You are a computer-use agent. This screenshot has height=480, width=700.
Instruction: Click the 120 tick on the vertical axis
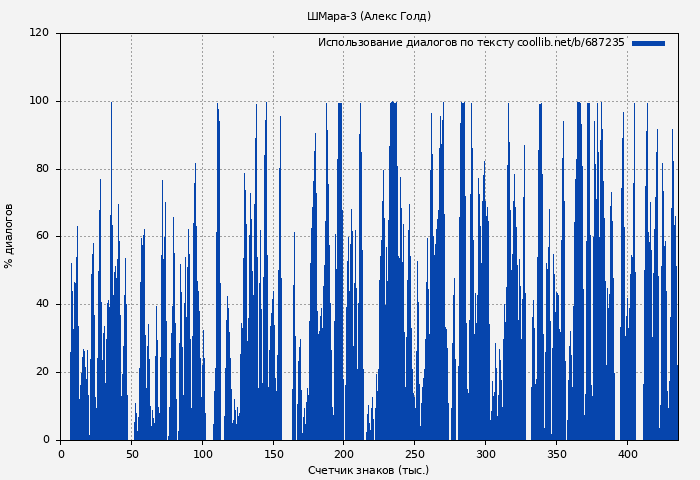(x=39, y=33)
